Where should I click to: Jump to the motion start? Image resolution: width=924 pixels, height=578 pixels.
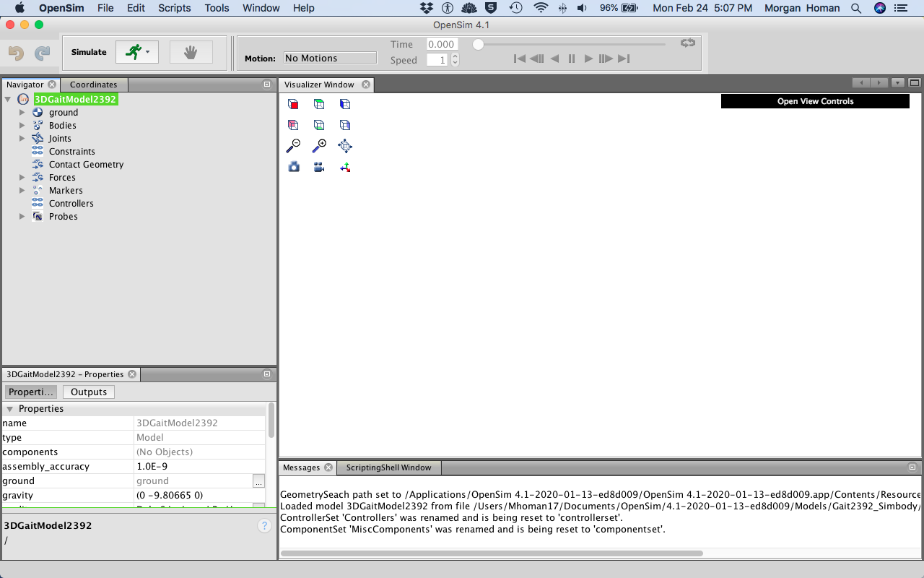coord(519,59)
